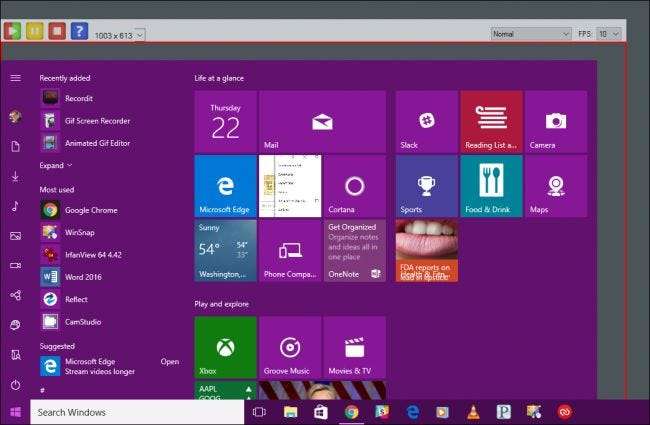Open the Xbox tile
Screen dimensions: 650x425
tap(225, 347)
